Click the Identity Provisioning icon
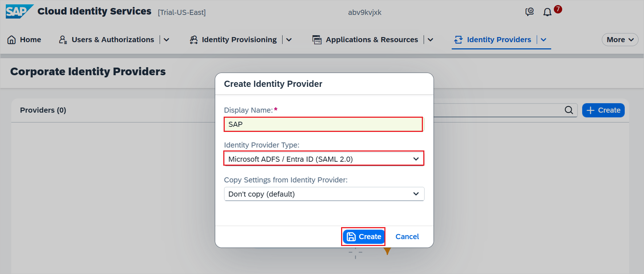The image size is (644, 274). click(x=193, y=40)
